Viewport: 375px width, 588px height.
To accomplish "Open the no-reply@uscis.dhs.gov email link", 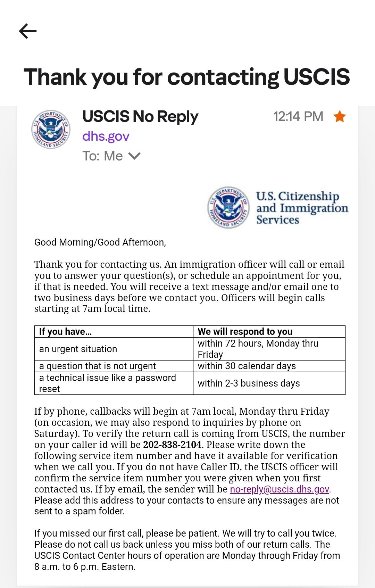I will tap(280, 489).
